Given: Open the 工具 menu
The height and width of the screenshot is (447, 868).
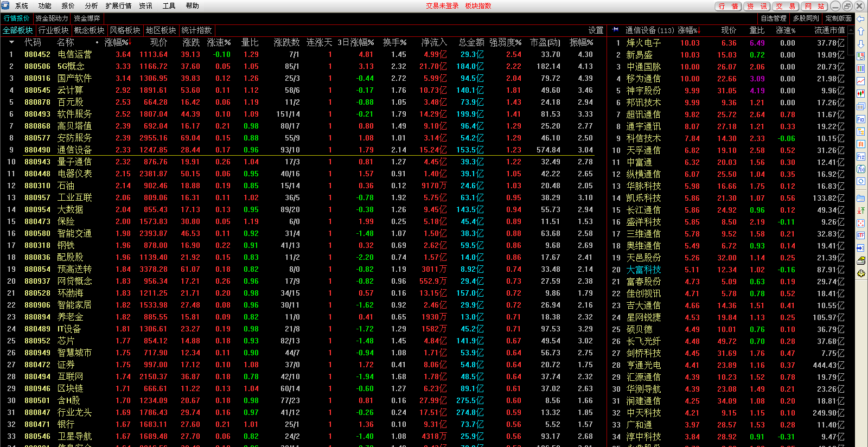Looking at the screenshot, I should pos(169,6).
